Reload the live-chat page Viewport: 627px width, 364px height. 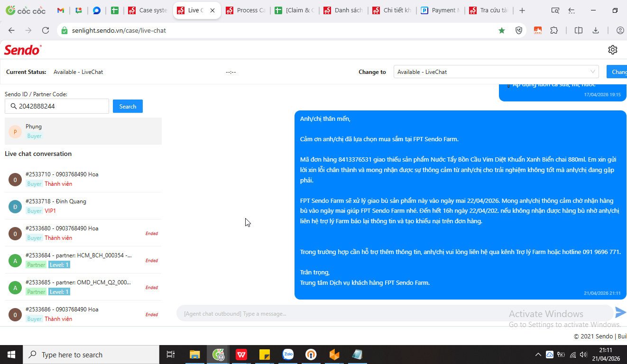click(x=46, y=30)
